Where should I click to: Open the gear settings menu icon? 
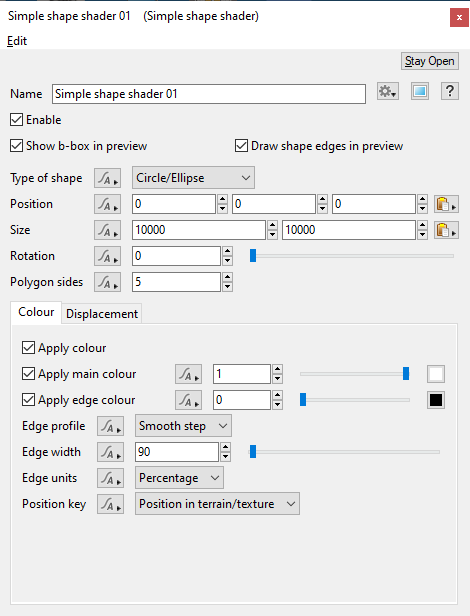[388, 92]
